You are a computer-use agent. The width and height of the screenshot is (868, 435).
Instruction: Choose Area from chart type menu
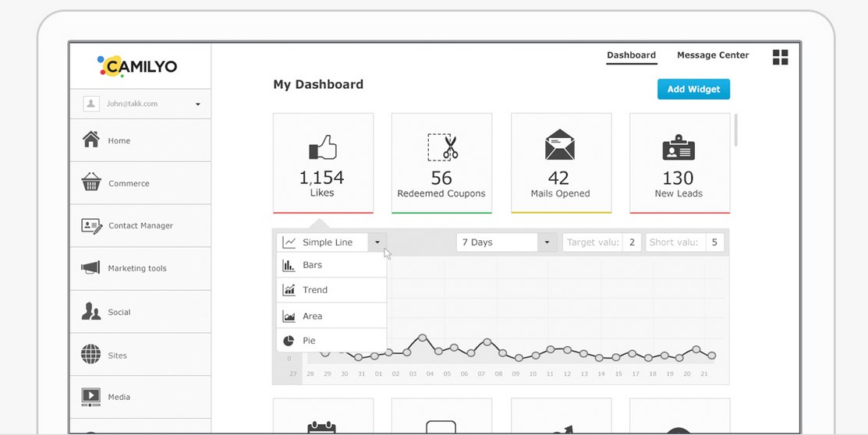click(331, 316)
